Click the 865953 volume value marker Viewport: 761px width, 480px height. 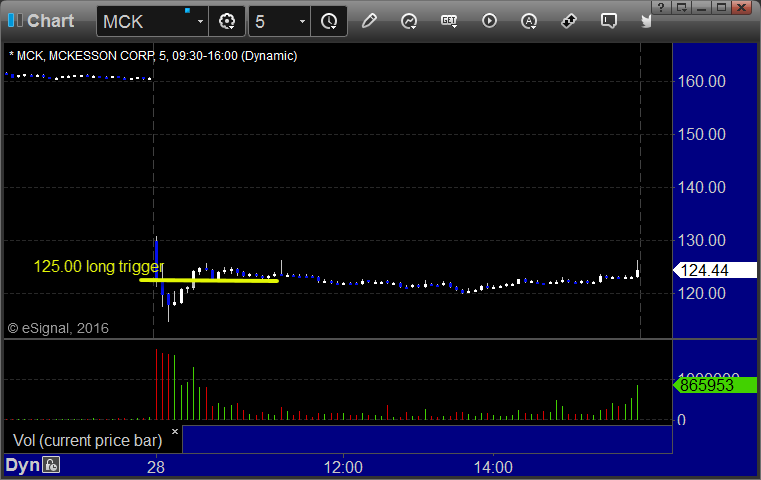[x=715, y=385]
